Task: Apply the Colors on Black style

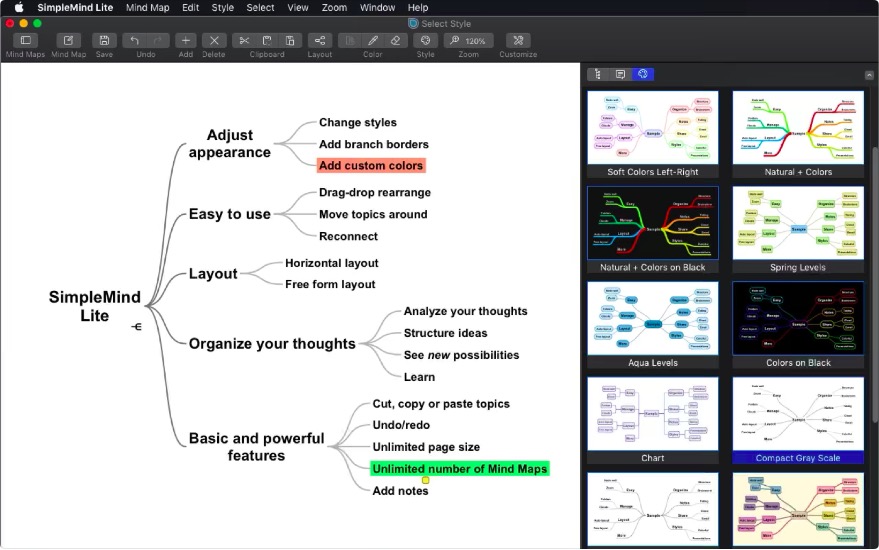Action: (x=798, y=325)
